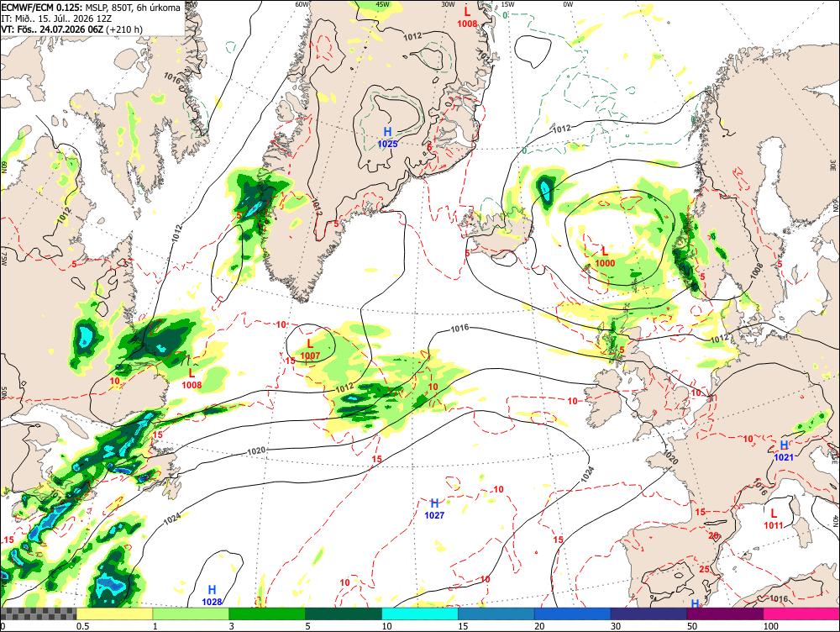840x632 pixels.
Task: Select the H 1028 high marker
Action: click(x=212, y=596)
